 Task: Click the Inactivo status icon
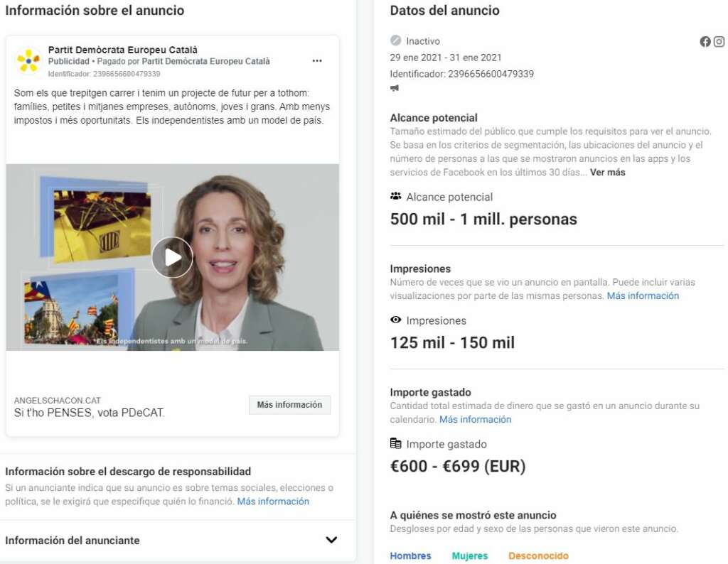coord(395,40)
